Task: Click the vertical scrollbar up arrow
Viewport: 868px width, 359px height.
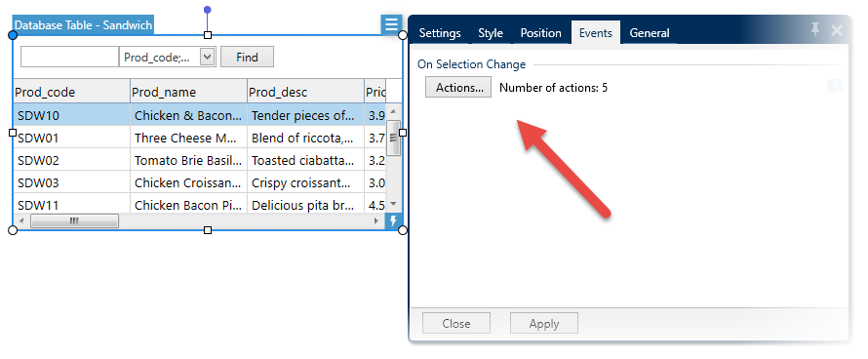Action: pyautogui.click(x=394, y=110)
